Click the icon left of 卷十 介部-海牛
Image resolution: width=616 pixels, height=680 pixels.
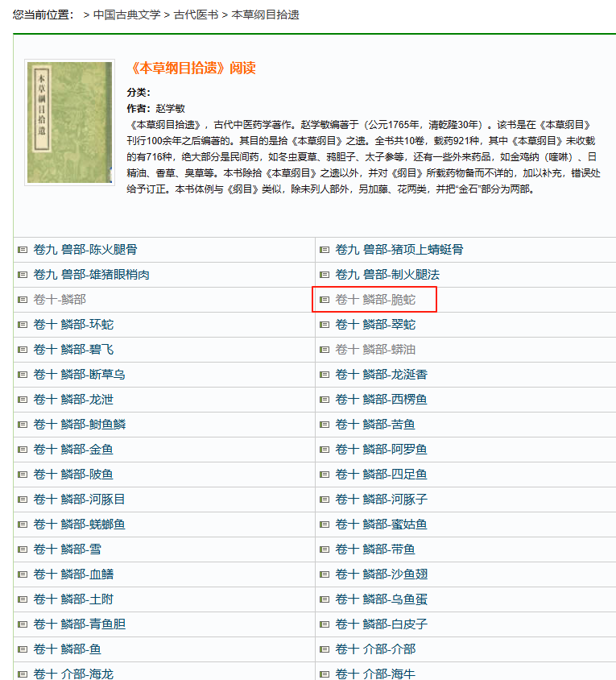click(x=325, y=674)
